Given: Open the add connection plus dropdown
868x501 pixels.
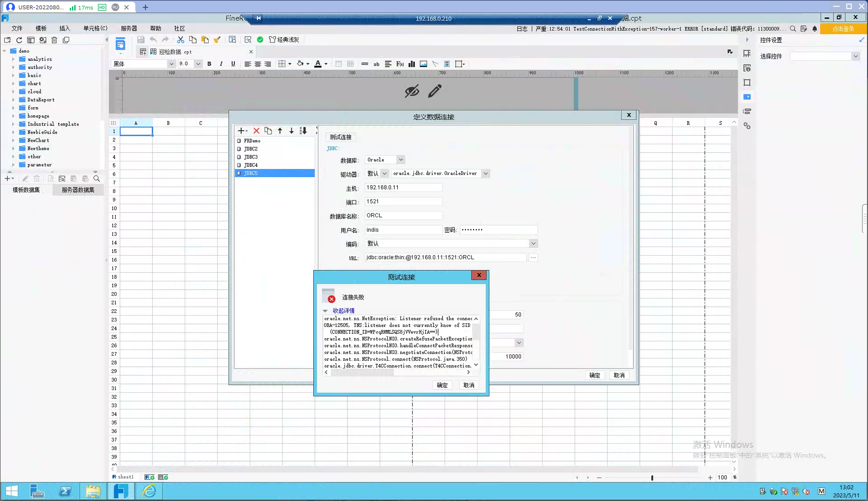Looking at the screenshot, I should (x=242, y=131).
